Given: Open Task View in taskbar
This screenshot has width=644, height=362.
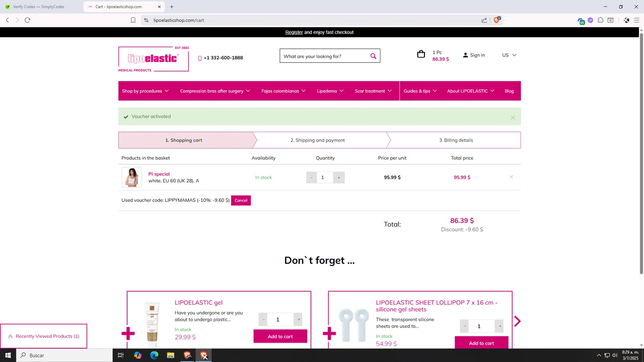Looking at the screenshot, I should coord(121,355).
